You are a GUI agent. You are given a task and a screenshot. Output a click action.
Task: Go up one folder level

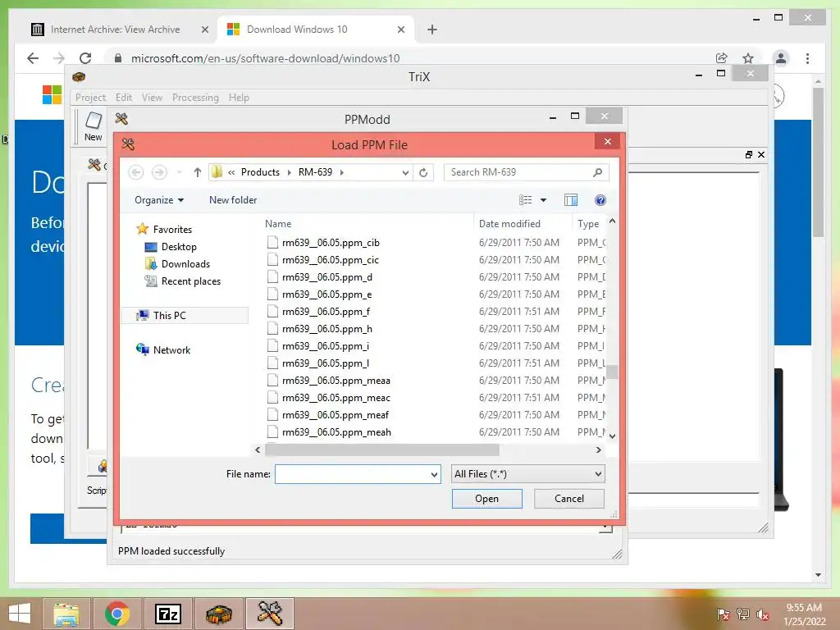(197, 172)
